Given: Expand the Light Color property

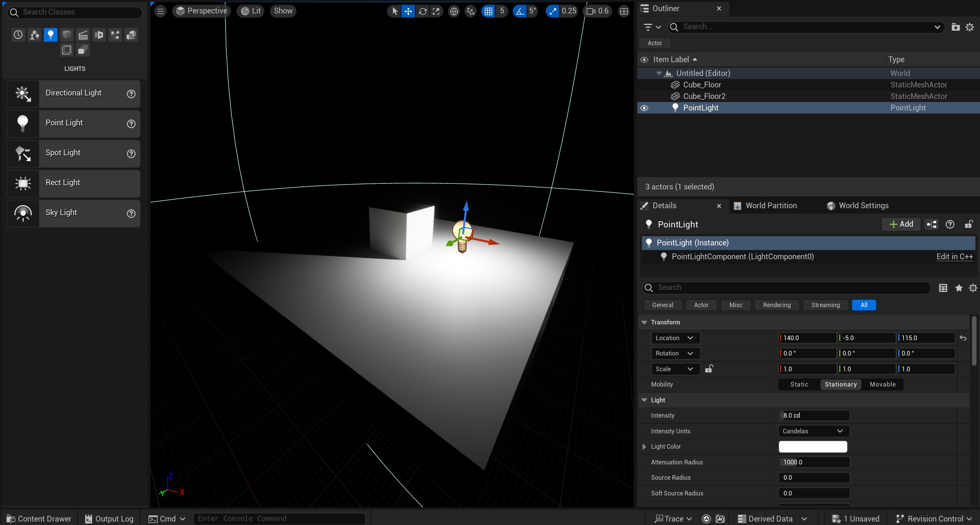Looking at the screenshot, I should click(x=644, y=447).
